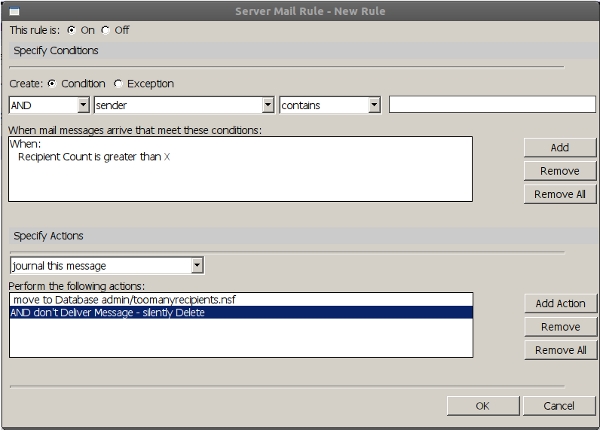The image size is (600, 430).
Task: Expand the 'sender' field dropdown
Action: (x=267, y=105)
